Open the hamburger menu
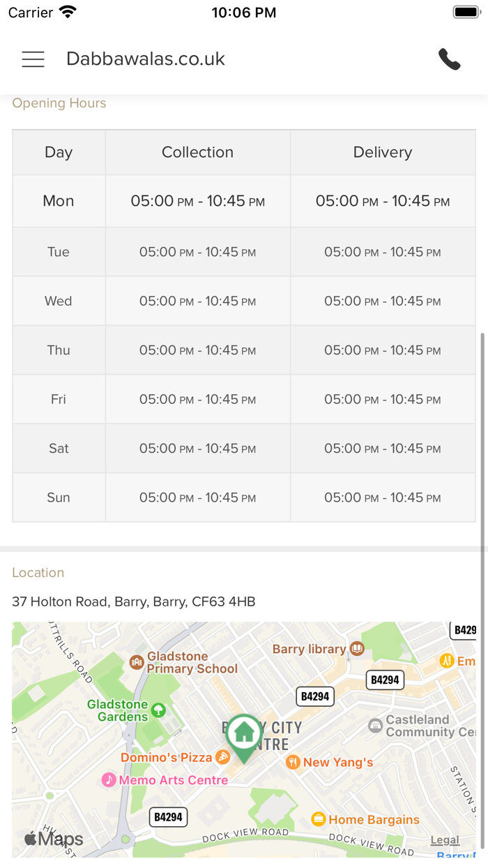This screenshot has width=488, height=868. pyautogui.click(x=33, y=59)
